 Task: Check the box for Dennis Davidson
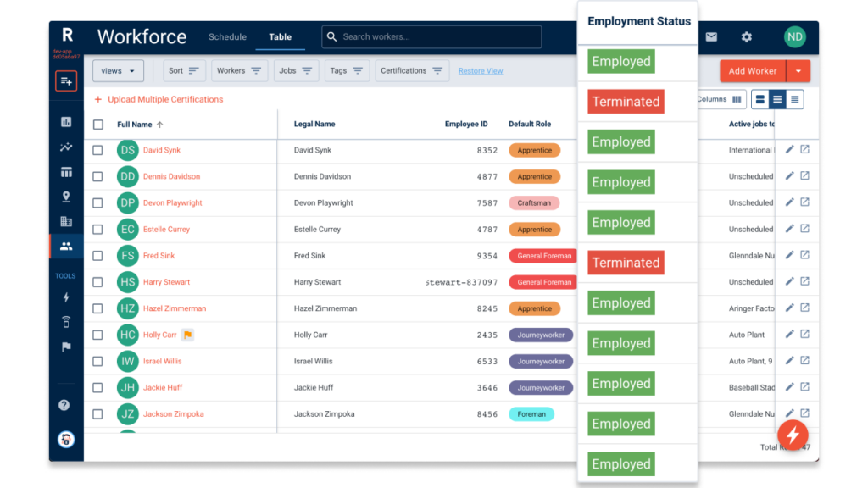(x=98, y=176)
